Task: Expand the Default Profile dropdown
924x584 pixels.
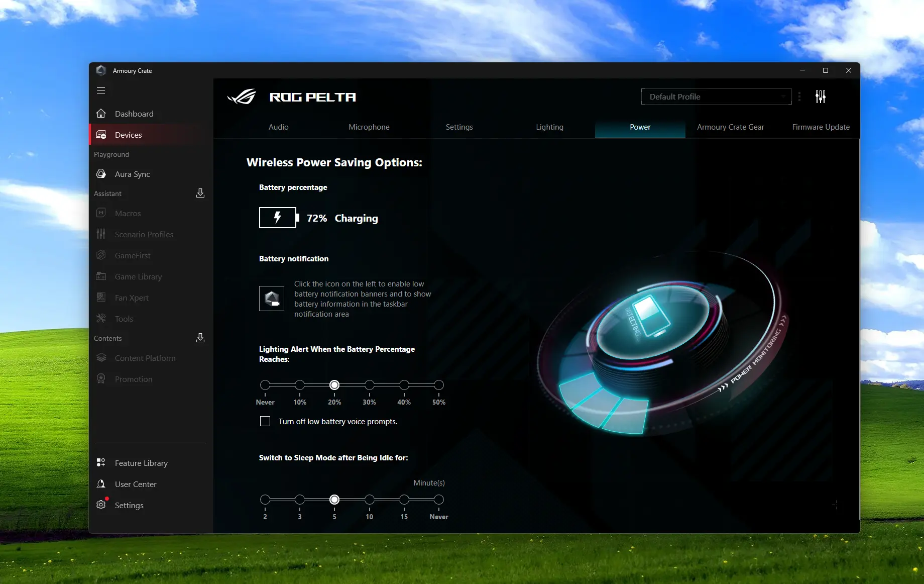Action: 716,96
